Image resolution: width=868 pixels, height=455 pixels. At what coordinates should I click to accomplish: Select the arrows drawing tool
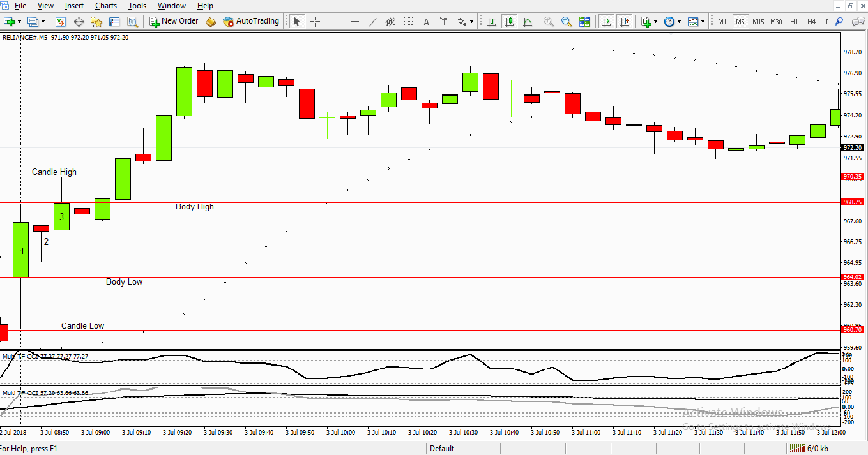point(462,22)
